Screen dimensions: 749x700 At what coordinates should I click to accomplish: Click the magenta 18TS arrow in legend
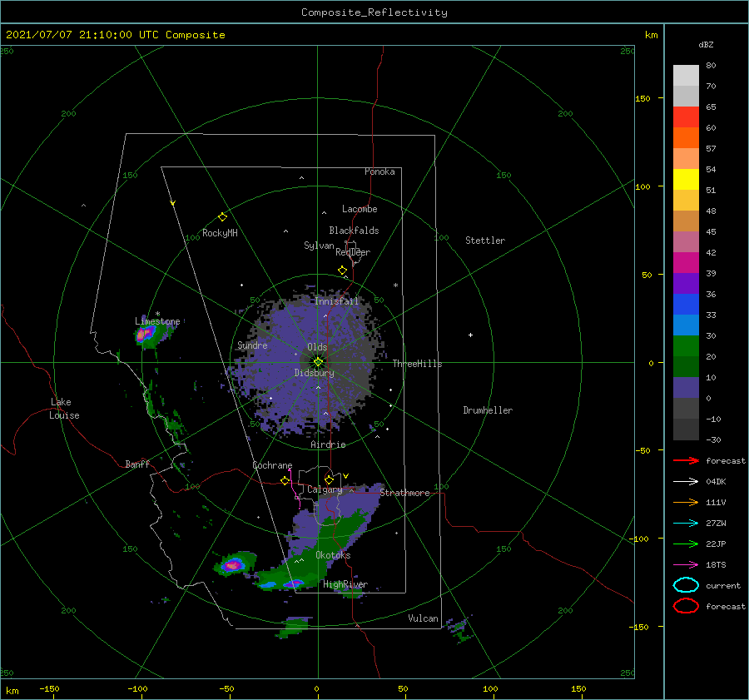687,565
